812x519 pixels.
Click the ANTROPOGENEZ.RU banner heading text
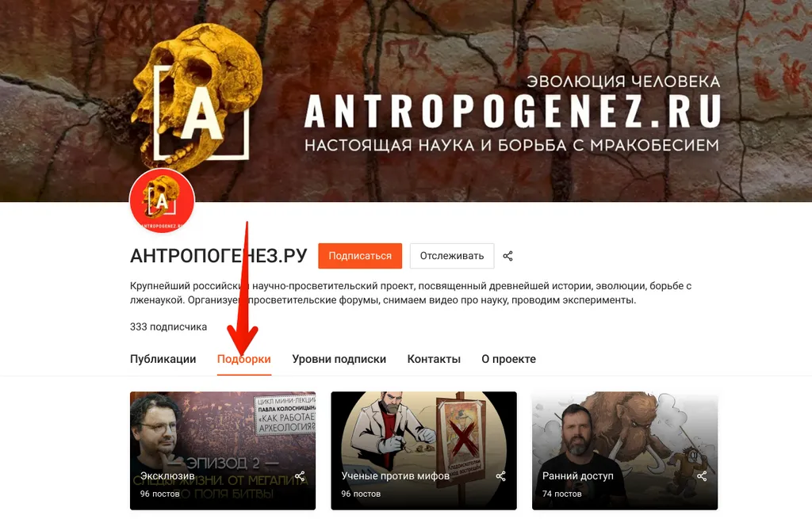pyautogui.click(x=512, y=111)
